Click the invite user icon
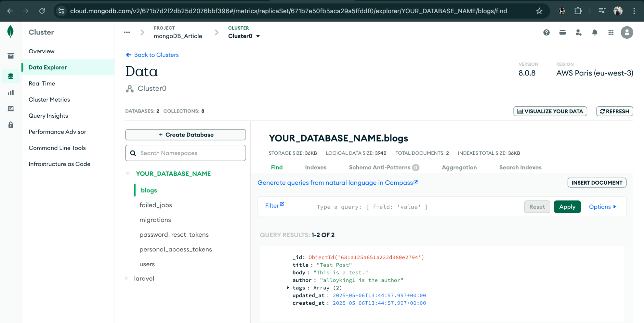644x323 pixels. pyautogui.click(x=579, y=32)
